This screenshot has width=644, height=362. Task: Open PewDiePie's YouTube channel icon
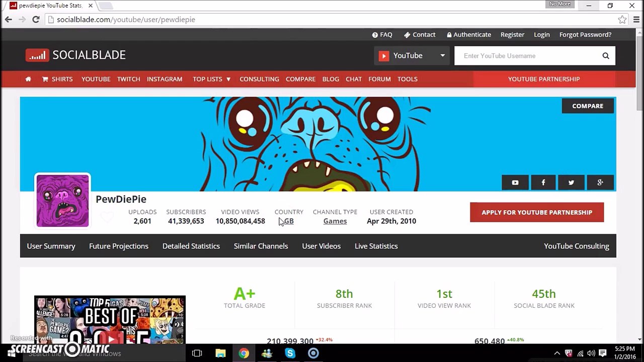[x=515, y=183]
